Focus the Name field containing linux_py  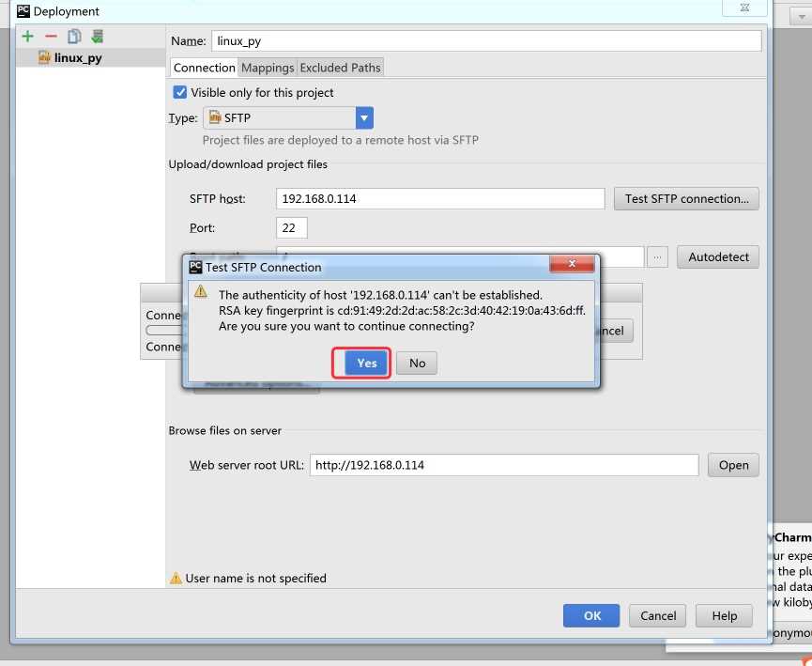tap(486, 41)
